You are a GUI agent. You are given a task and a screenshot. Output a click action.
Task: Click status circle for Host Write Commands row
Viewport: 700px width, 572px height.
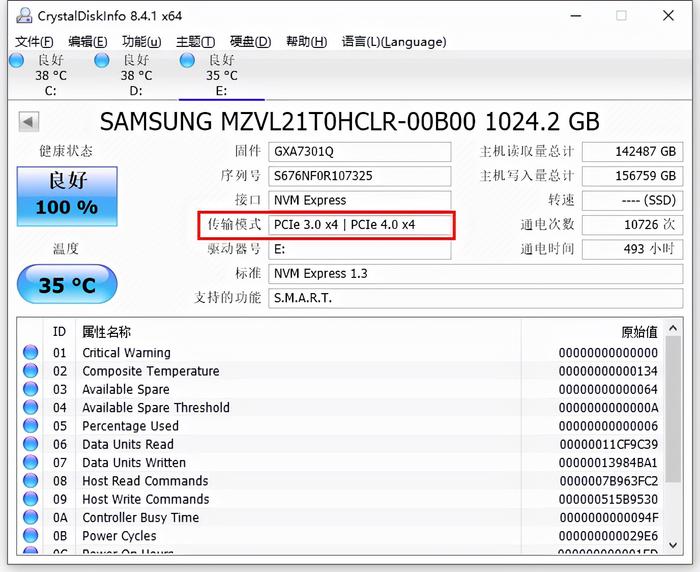pos(30,499)
